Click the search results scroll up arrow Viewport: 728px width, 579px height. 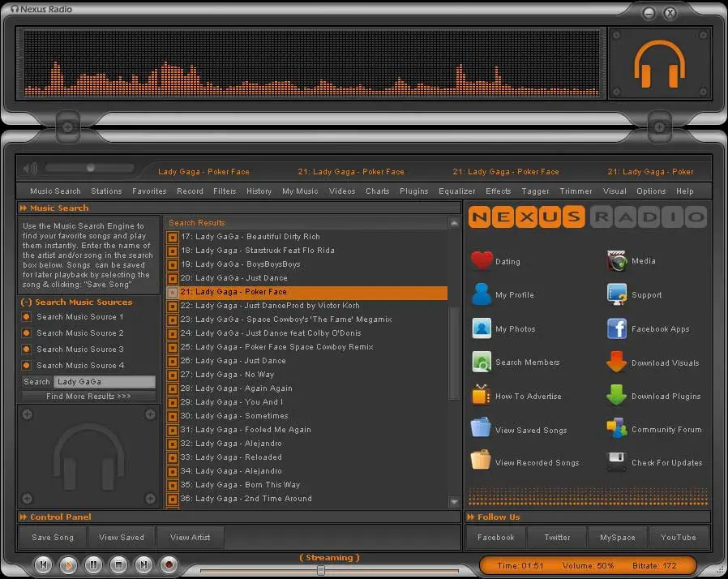454,223
